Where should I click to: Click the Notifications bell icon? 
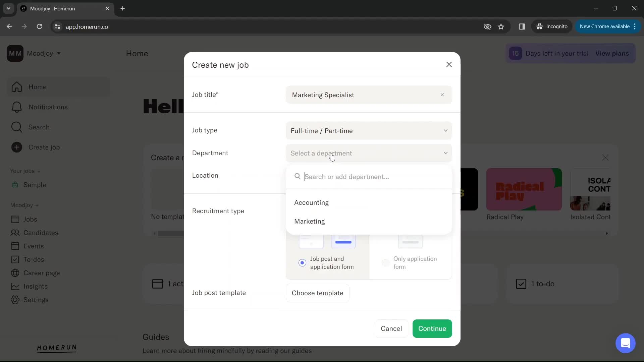coord(17,107)
